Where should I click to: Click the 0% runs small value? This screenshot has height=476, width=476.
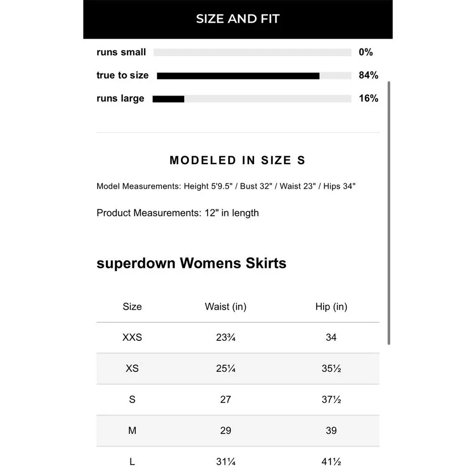tap(366, 52)
